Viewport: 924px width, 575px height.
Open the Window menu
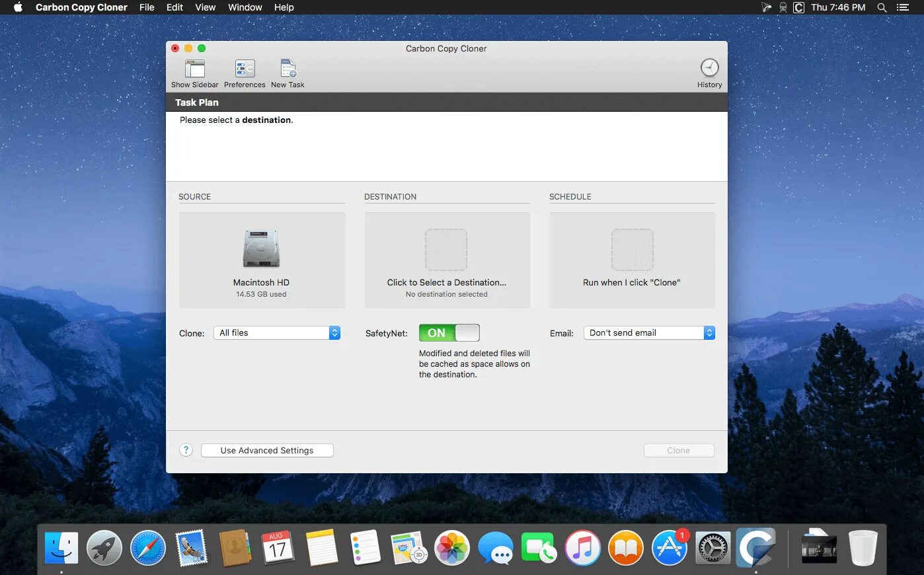(x=245, y=7)
